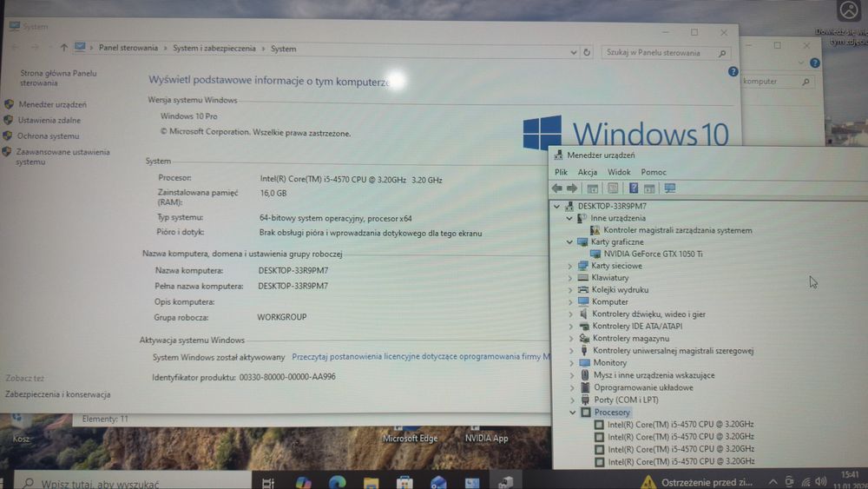Click the blue help toolbar icon in Device Manager

click(x=634, y=188)
